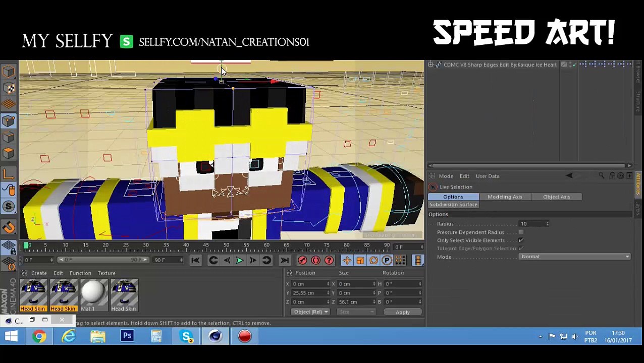Click the object manager horizontal scrollbar
This screenshot has height=363, width=644.
530,165
